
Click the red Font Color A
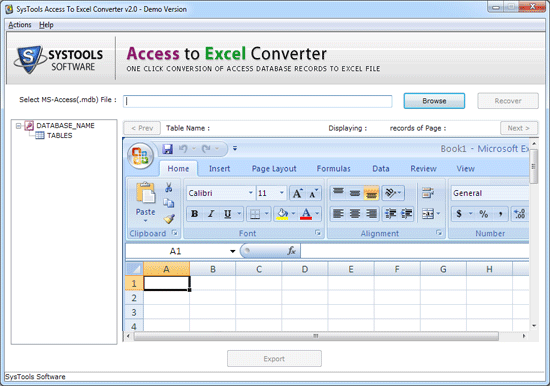tap(306, 214)
